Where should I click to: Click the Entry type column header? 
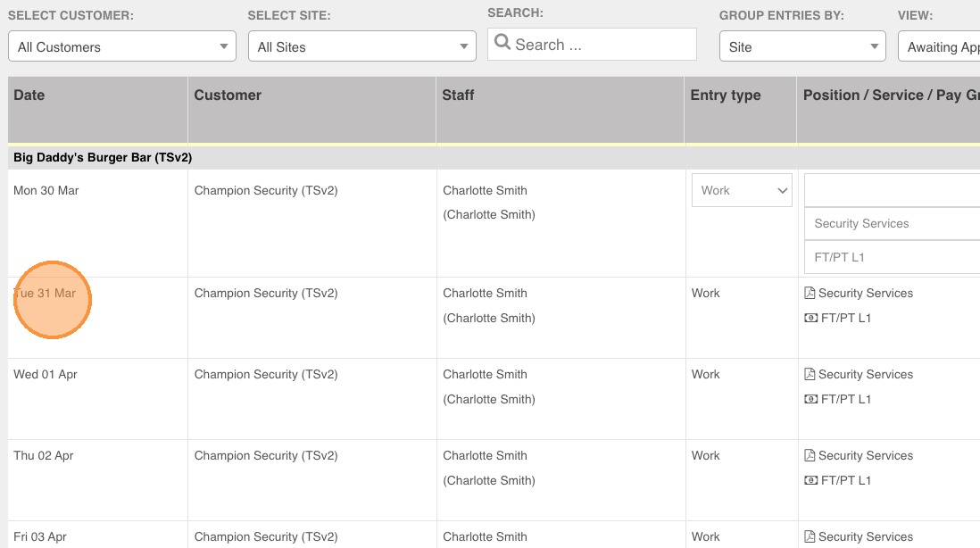726,95
